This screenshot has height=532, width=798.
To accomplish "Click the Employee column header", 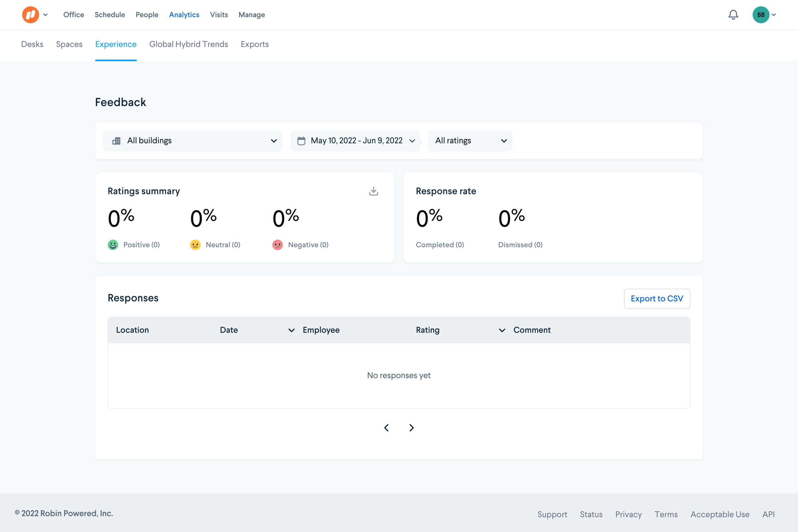I will click(321, 330).
